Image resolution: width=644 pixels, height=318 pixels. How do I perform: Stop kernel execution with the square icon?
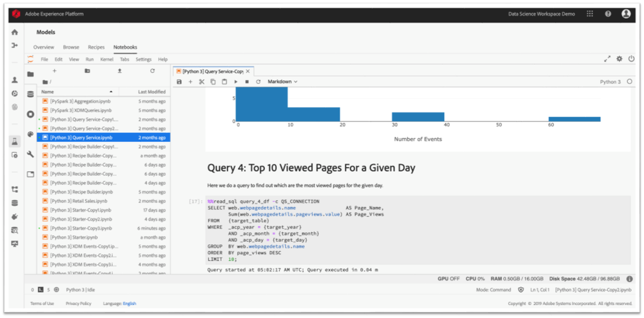247,82
